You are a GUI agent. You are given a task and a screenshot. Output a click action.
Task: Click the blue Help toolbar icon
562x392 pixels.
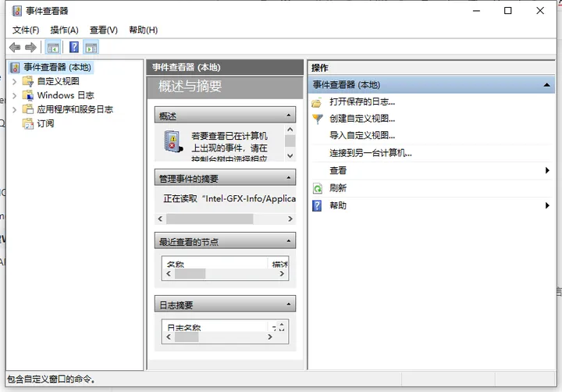[74, 47]
